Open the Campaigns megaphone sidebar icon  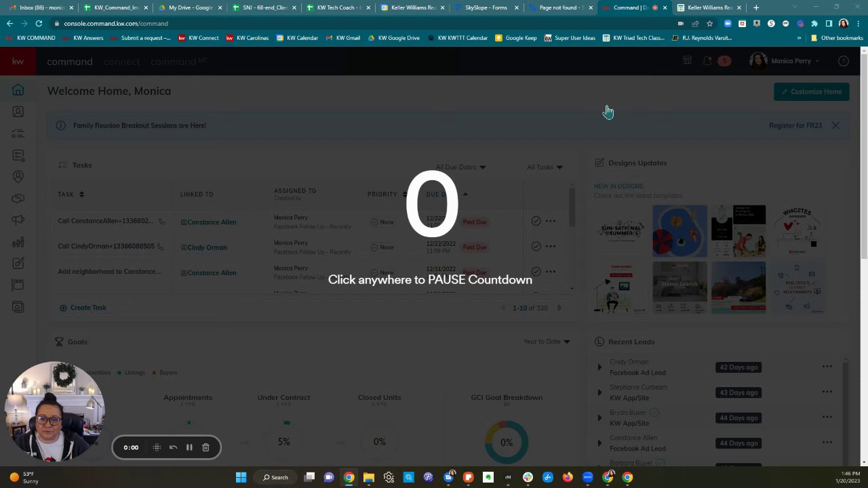18,220
